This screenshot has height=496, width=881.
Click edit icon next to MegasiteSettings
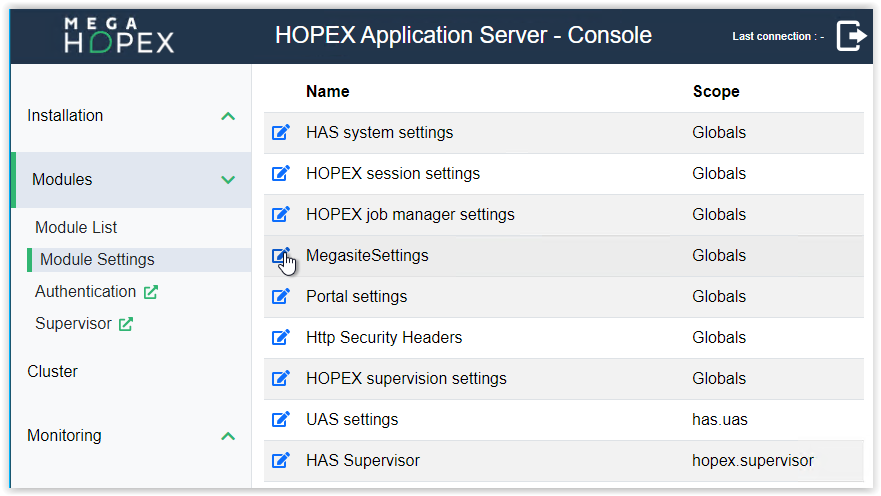tap(281, 255)
